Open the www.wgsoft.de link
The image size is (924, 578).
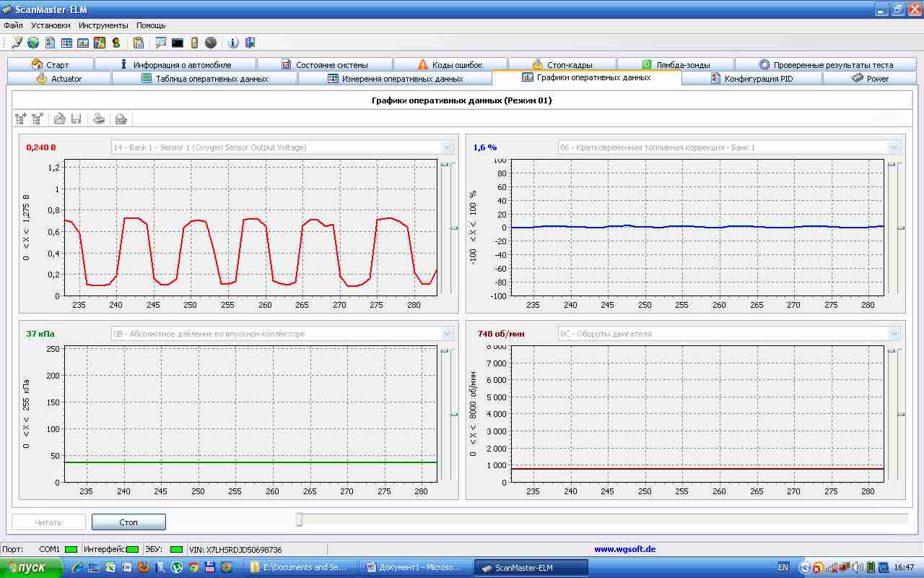(624, 549)
